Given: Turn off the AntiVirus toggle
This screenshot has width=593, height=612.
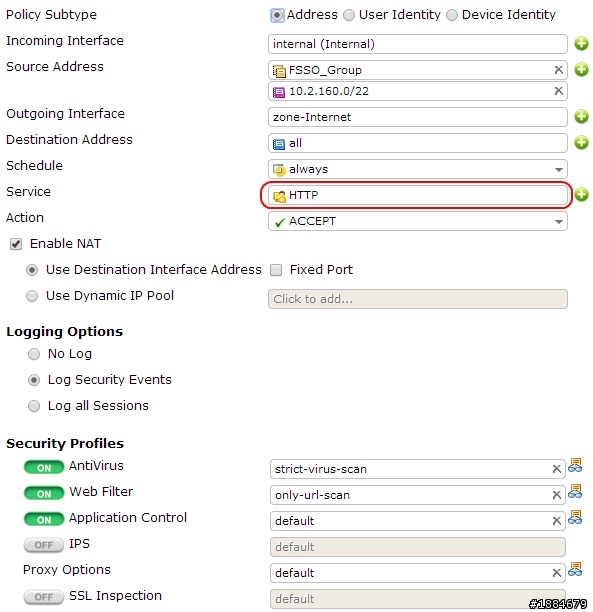Looking at the screenshot, I should (x=43, y=467).
